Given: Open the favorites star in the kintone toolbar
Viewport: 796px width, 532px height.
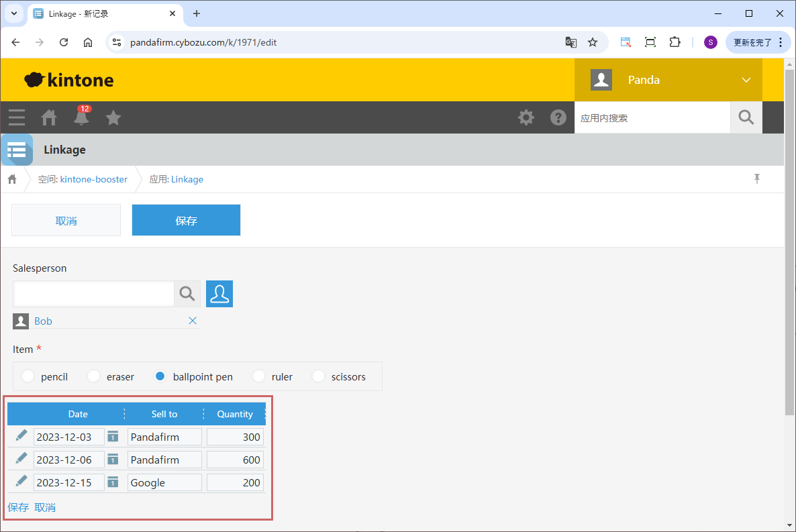Looking at the screenshot, I should coord(113,117).
